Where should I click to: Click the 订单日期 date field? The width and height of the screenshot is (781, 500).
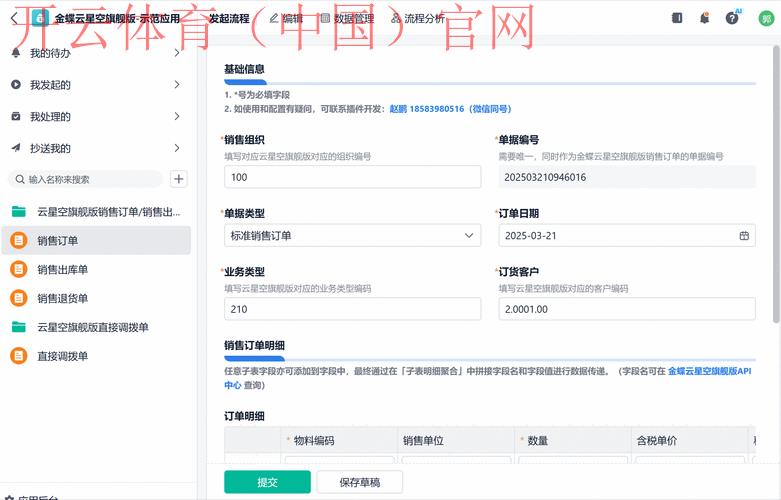click(x=627, y=236)
